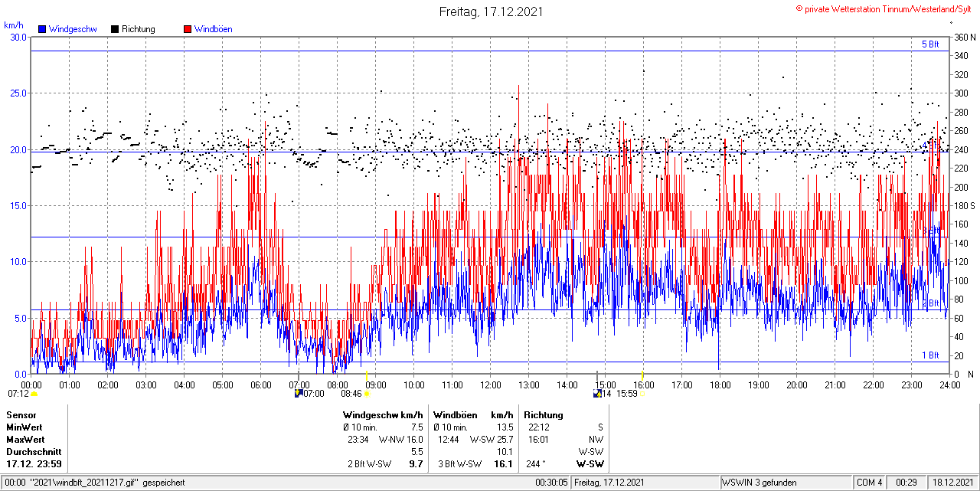Click the bold current wind speed 9.7
980x491 pixels.
(x=416, y=463)
